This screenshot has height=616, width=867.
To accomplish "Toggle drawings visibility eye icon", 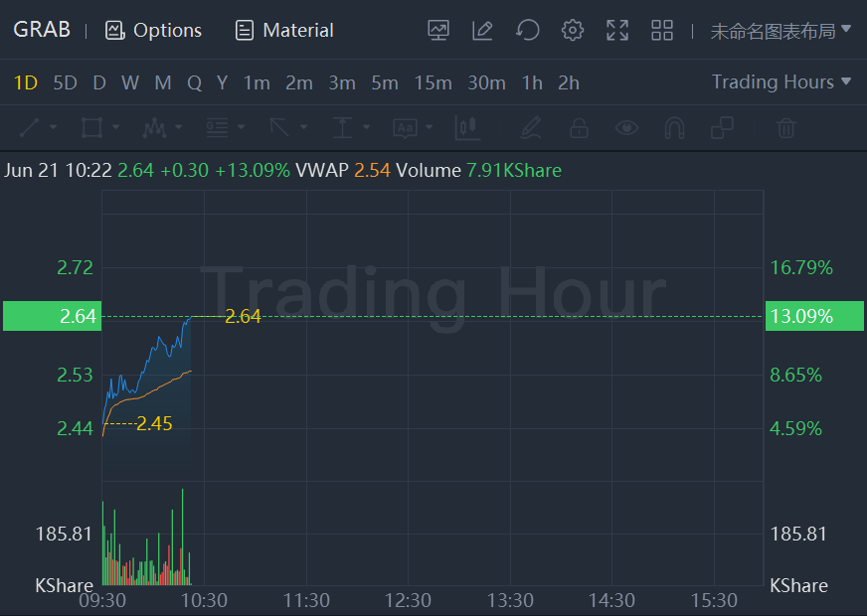I will coord(626,127).
